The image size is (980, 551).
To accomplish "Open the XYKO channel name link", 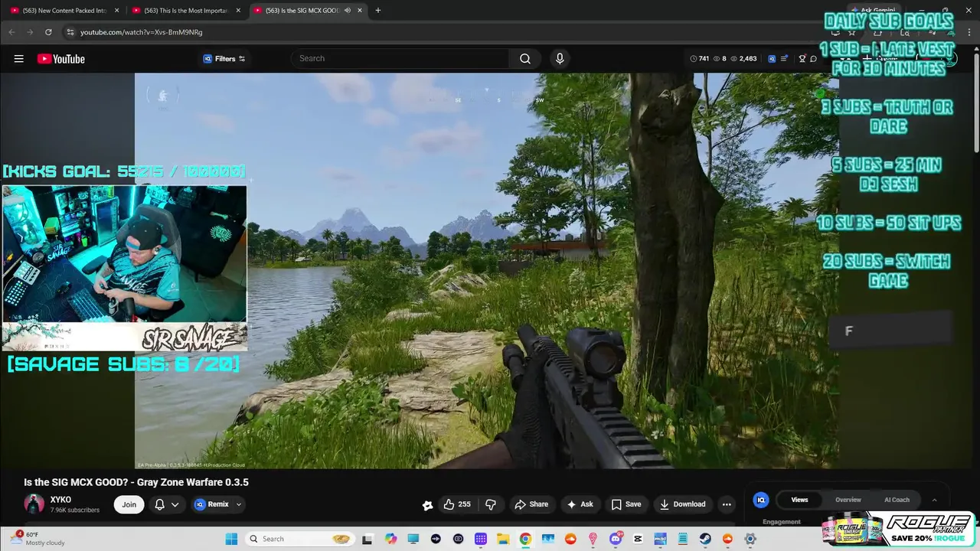I will tap(60, 500).
